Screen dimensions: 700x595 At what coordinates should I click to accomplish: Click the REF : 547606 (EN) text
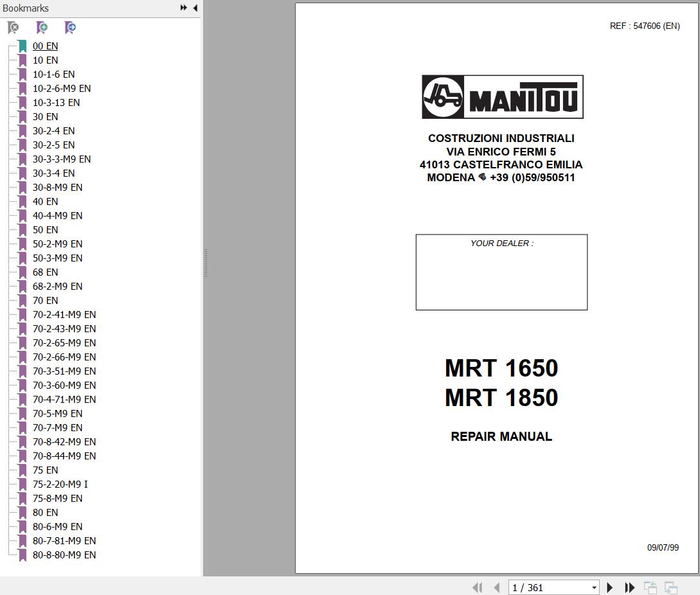point(645,26)
